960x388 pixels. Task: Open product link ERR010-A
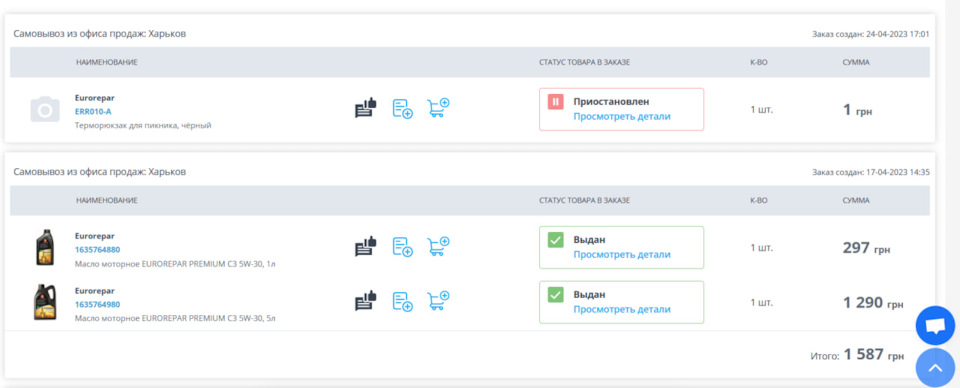point(93,111)
